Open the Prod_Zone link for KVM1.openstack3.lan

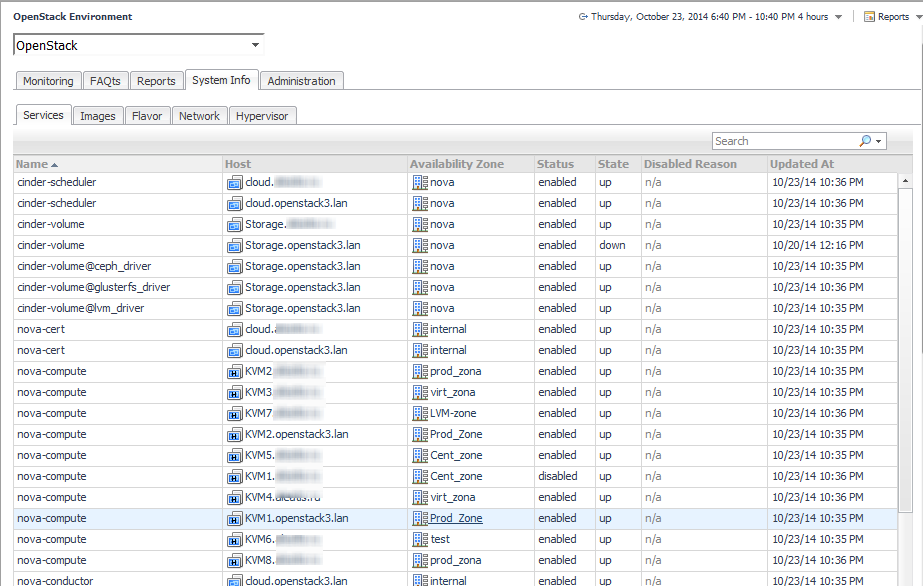point(456,518)
